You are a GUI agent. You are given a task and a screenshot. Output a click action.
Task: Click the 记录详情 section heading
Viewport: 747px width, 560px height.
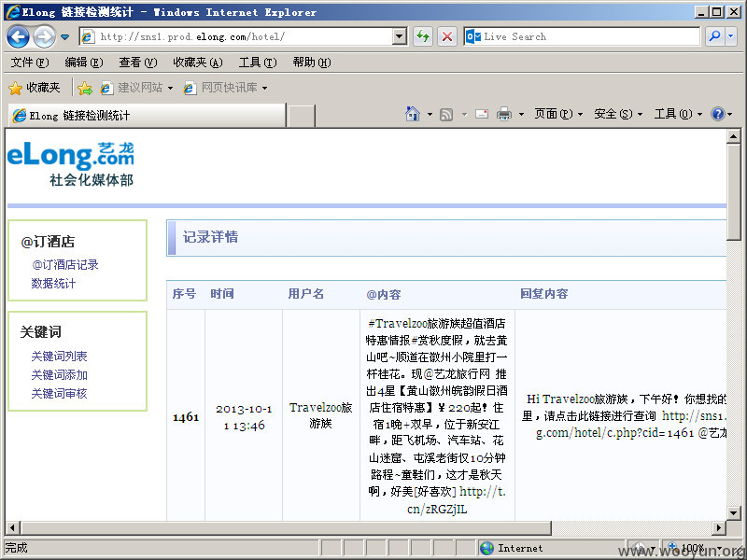click(211, 237)
